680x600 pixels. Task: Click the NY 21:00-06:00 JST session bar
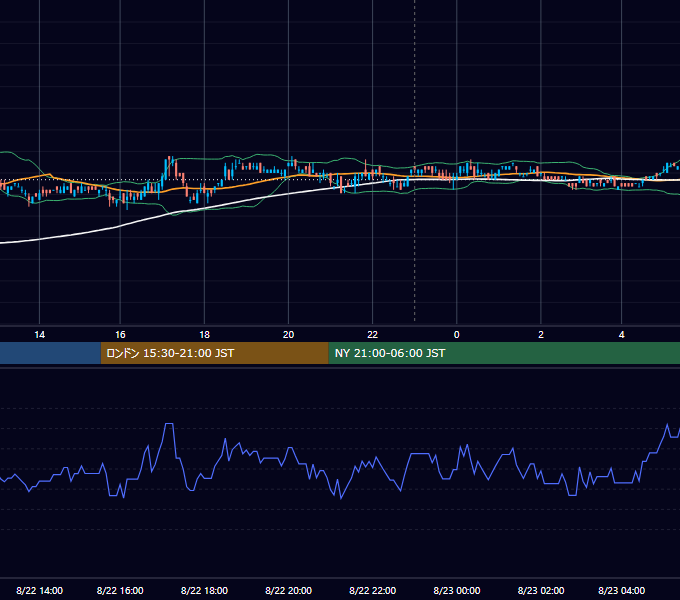[x=504, y=353]
